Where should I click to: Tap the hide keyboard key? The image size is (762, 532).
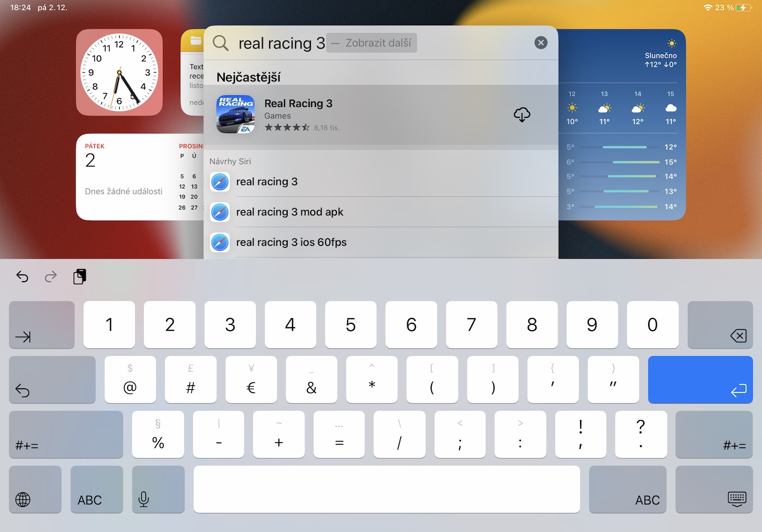click(x=714, y=490)
